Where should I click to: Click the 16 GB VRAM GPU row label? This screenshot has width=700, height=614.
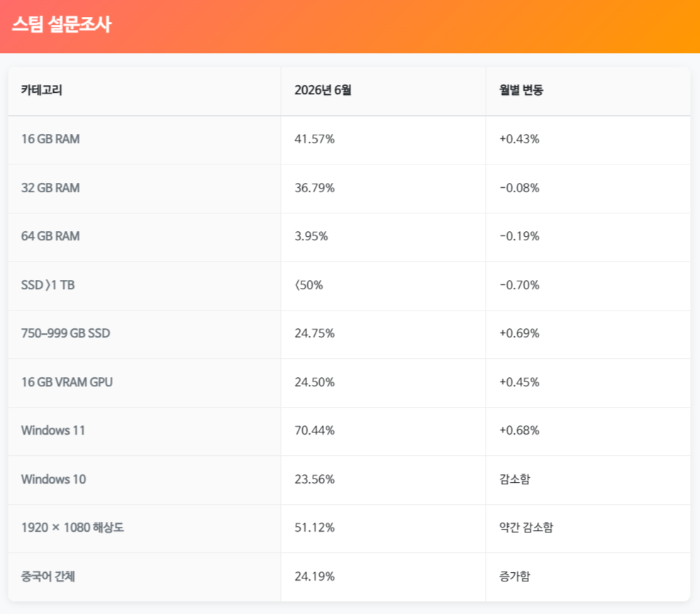(x=67, y=382)
